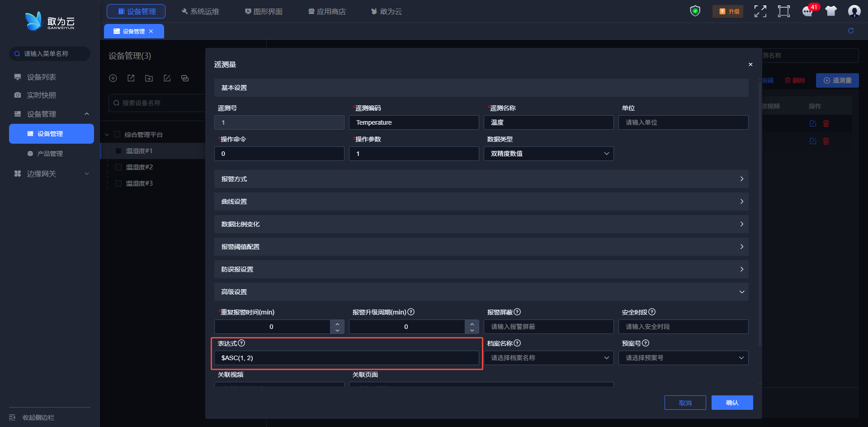Screen dimensions: 868x427
Task: Open 设备列表 in the sidebar
Action: click(x=42, y=77)
